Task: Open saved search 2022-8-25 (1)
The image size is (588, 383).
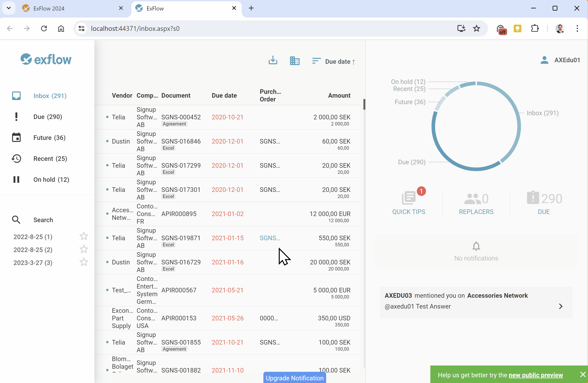Action: [33, 237]
